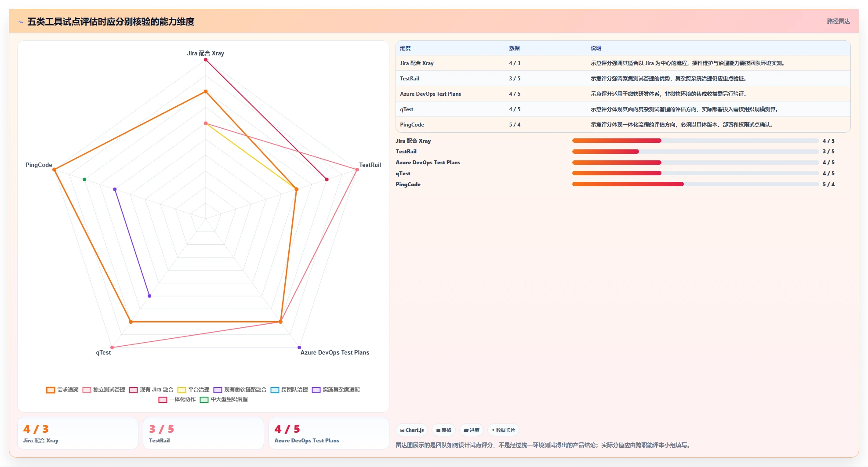Click the PingCode table row name

(x=412, y=125)
